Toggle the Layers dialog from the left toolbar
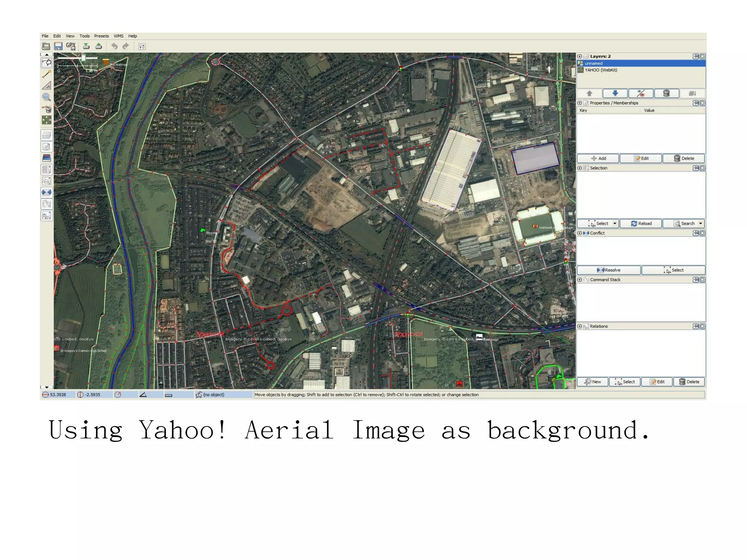 tap(47, 135)
